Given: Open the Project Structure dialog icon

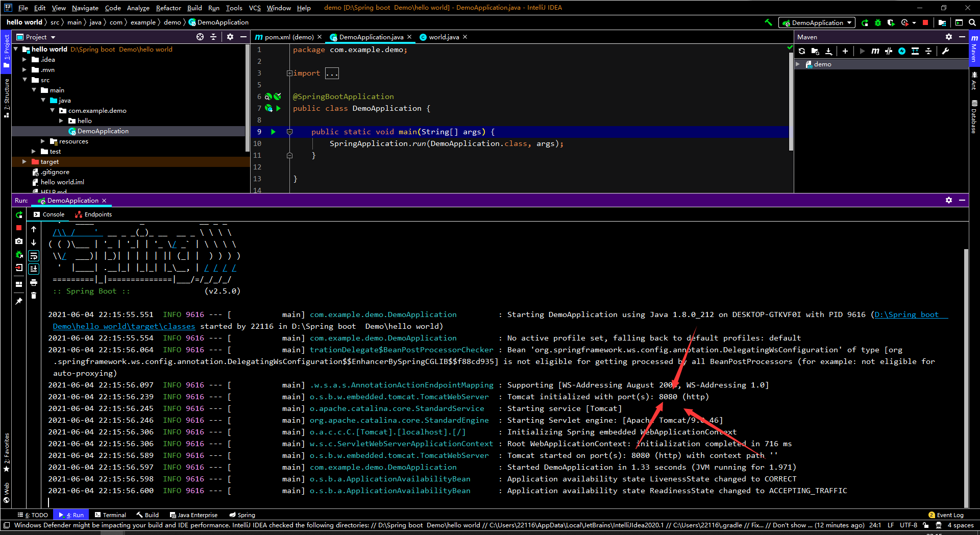Looking at the screenshot, I should (x=942, y=22).
